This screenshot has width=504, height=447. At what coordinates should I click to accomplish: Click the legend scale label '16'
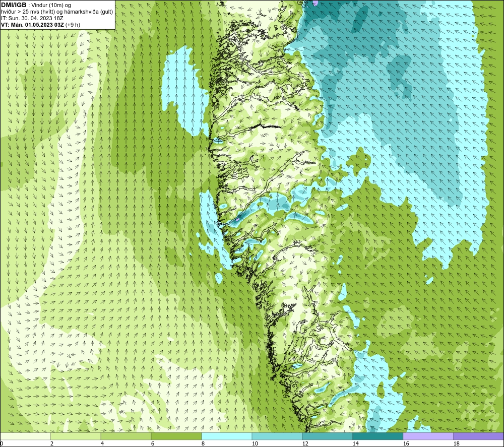406,443
